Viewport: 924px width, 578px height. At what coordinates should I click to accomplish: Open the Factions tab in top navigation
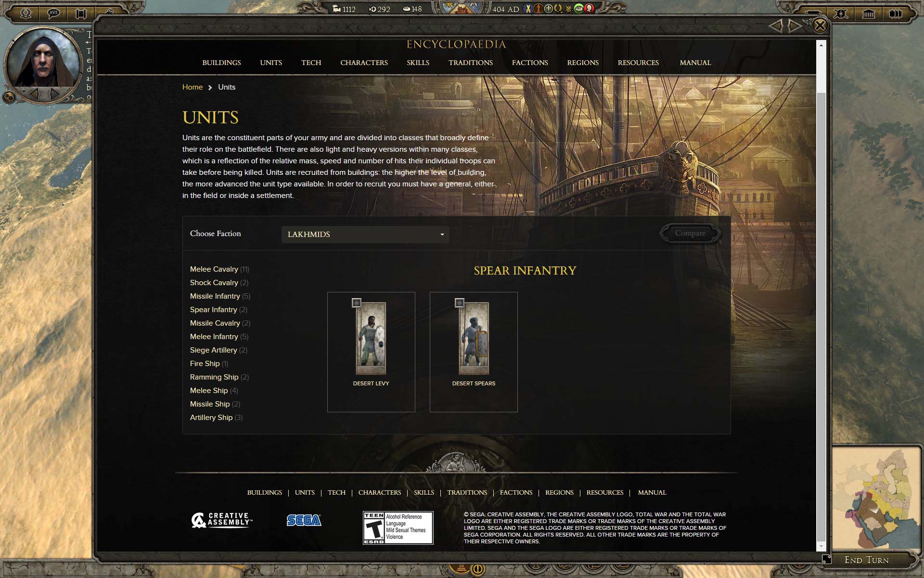530,63
